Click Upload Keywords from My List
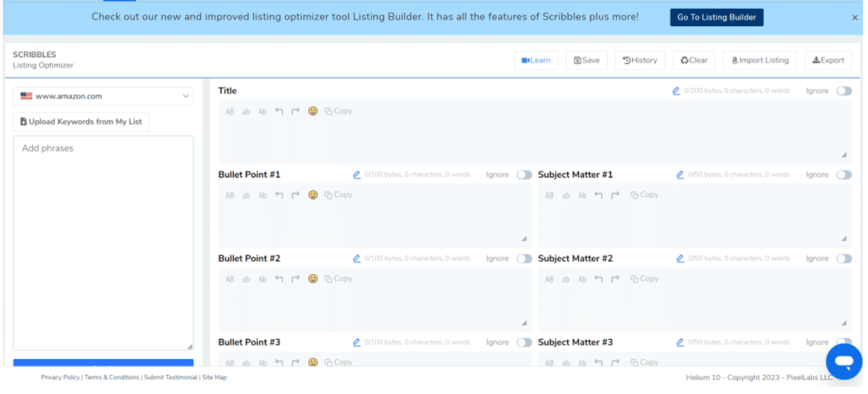The height and width of the screenshot is (394, 868). point(81,121)
